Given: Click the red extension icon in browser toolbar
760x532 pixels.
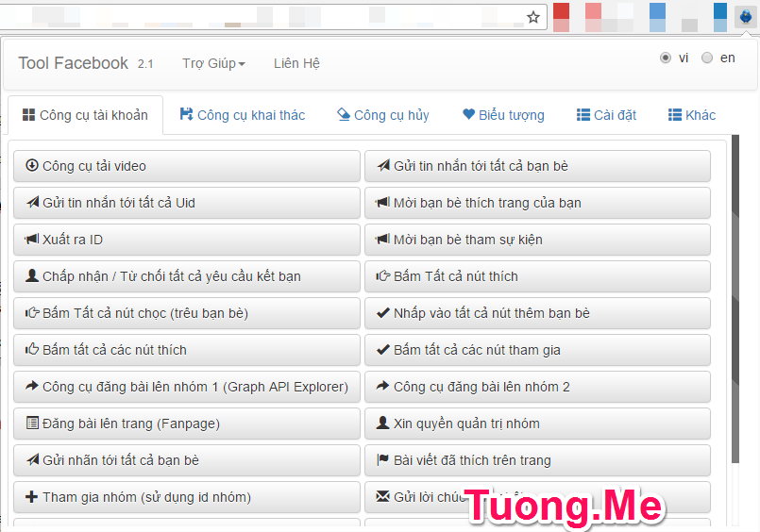Looking at the screenshot, I should click(x=562, y=17).
